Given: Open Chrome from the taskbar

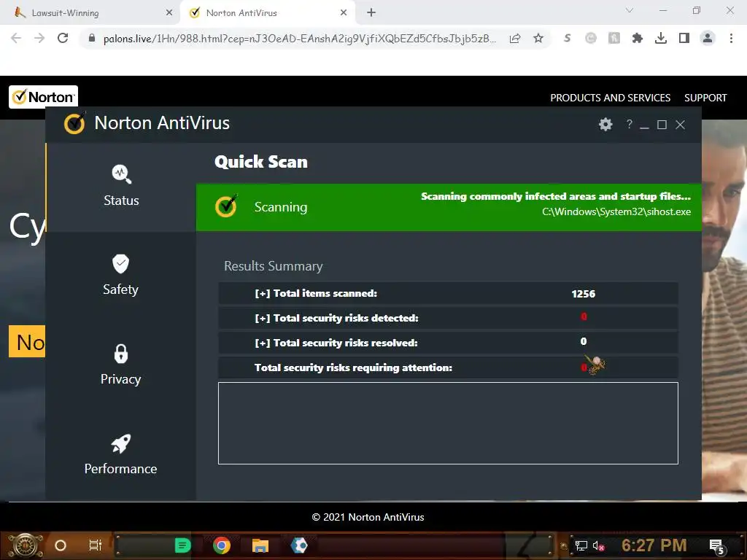Looking at the screenshot, I should tap(222, 545).
